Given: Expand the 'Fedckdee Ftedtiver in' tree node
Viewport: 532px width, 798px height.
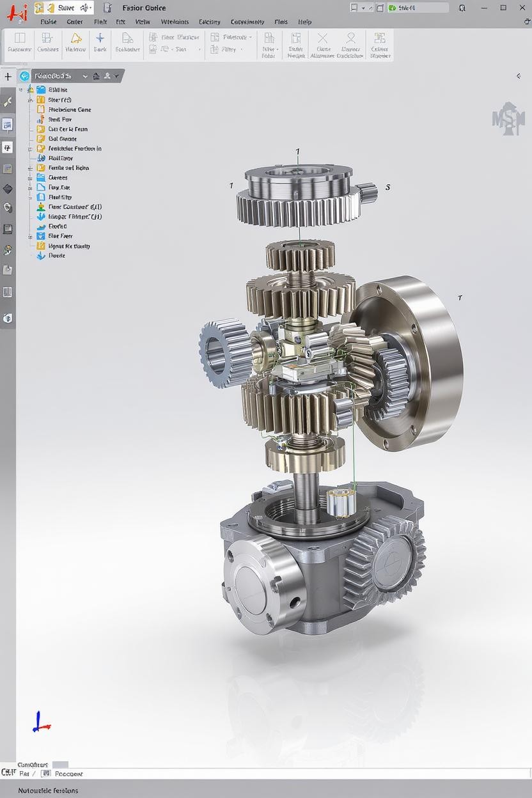Looking at the screenshot, I should pyautogui.click(x=30, y=148).
